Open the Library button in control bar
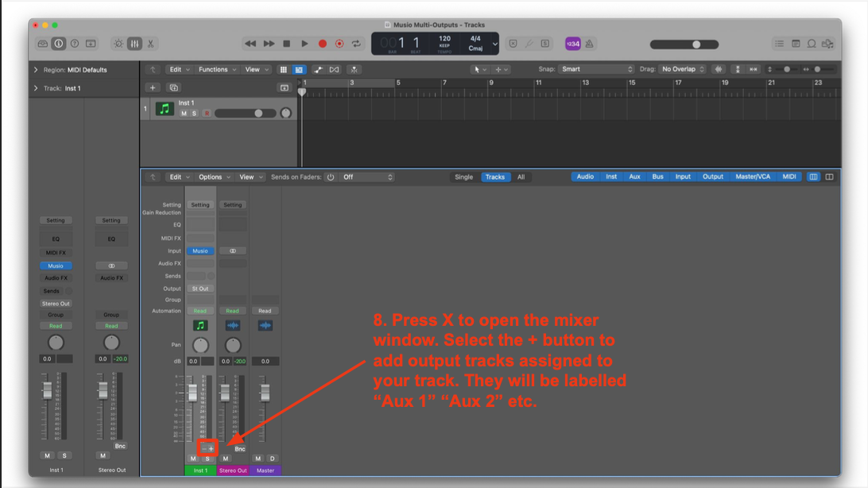Screen dimensions: 868x488 pos(42,44)
